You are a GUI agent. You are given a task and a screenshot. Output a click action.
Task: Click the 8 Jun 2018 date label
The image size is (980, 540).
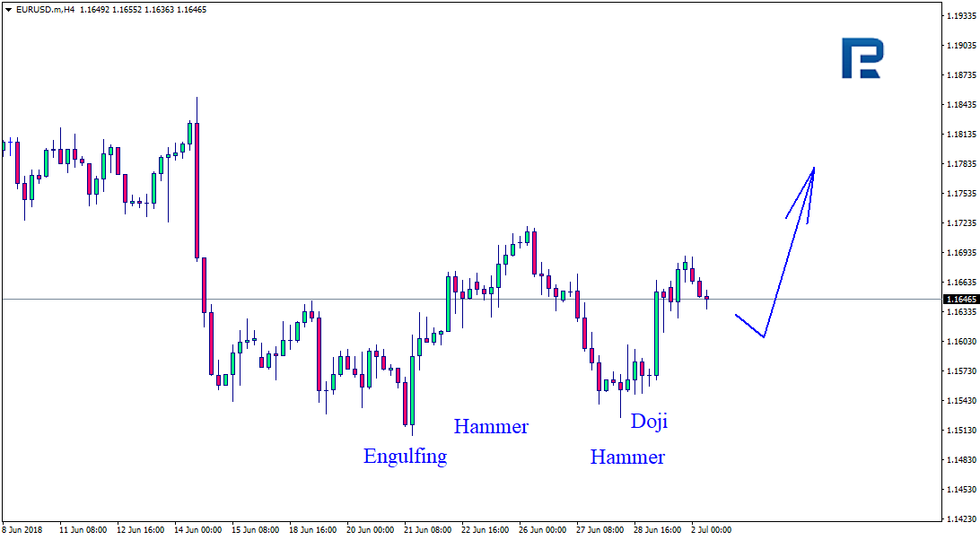coord(22,530)
